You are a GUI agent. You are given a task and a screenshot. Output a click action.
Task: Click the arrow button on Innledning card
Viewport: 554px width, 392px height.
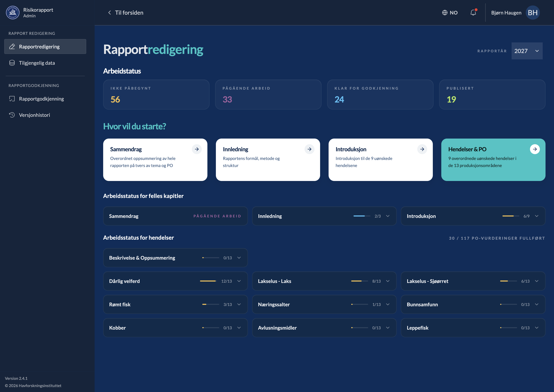(x=309, y=149)
